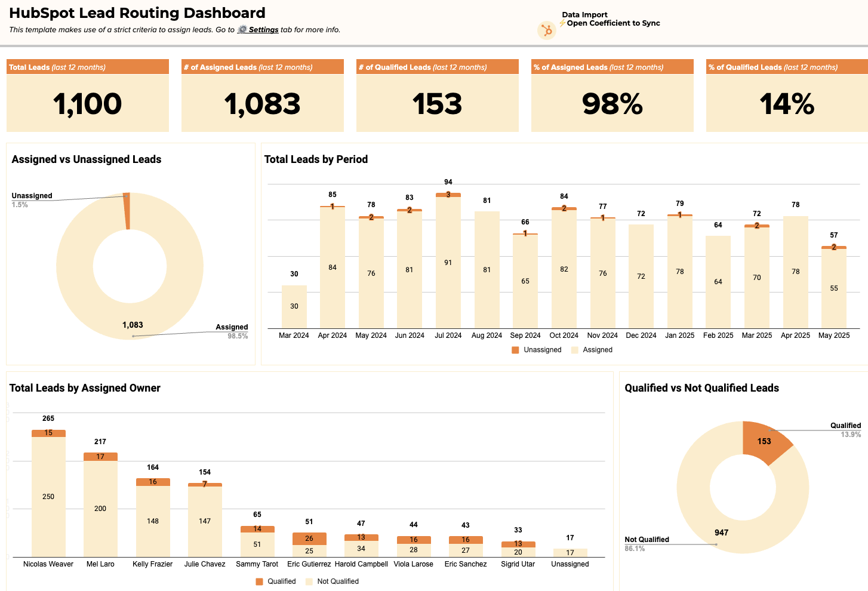Viewport: 868px width, 591px height.
Task: Click the Qualified legend swatch in owner chart
Action: 259,581
